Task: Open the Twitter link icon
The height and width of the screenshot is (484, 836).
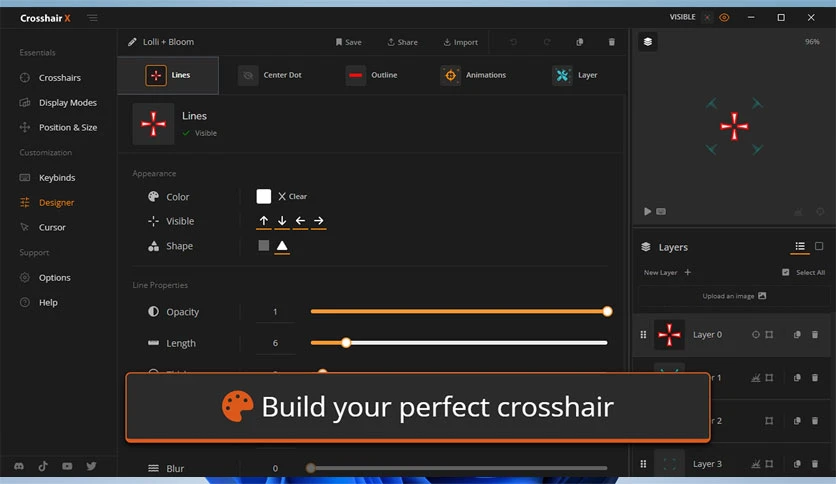Action: pos(92,466)
